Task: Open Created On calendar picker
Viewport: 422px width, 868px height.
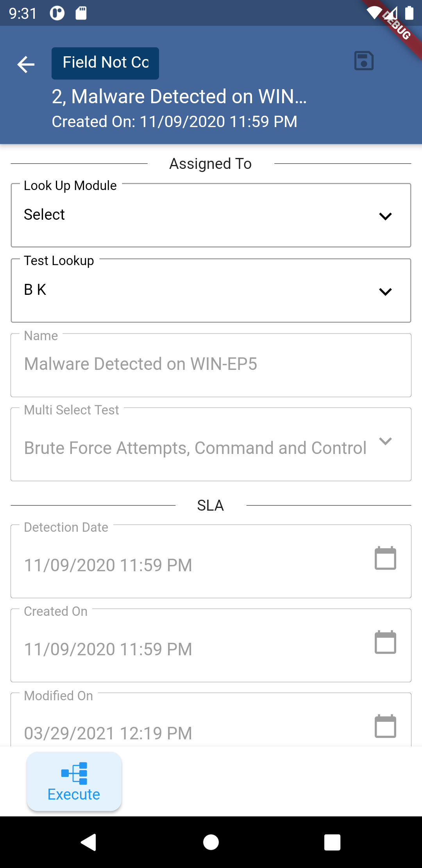Action: (x=385, y=642)
